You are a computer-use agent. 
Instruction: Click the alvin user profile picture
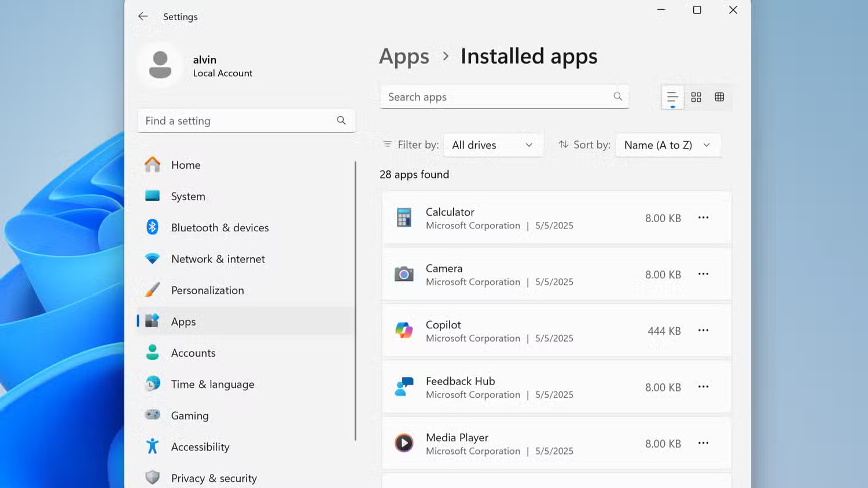[160, 65]
